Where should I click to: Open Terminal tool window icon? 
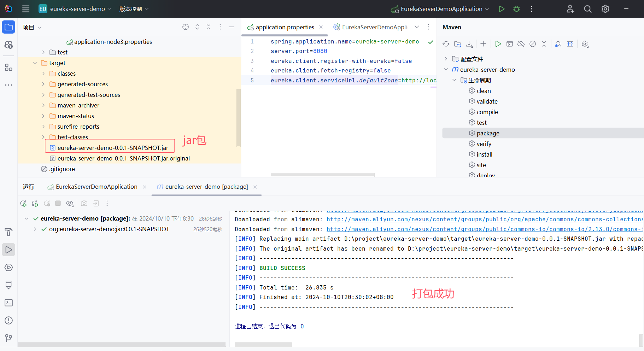(8, 303)
